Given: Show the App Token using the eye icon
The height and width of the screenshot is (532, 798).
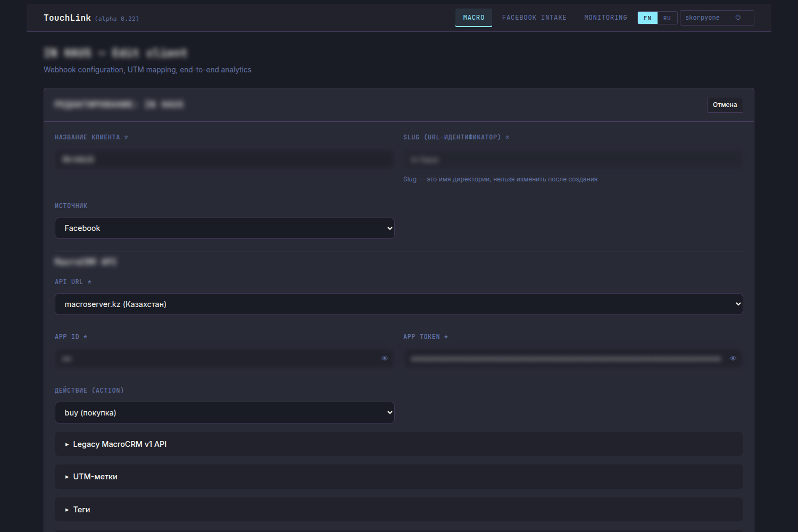Looking at the screenshot, I should point(733,359).
